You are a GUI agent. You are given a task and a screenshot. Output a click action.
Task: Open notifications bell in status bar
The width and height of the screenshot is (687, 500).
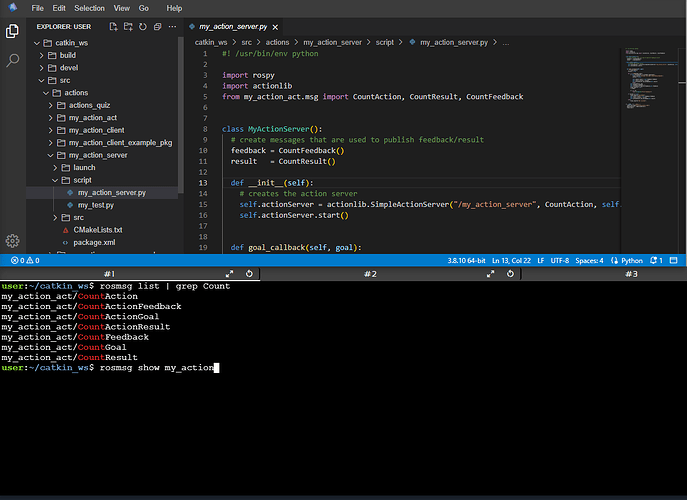(656, 260)
